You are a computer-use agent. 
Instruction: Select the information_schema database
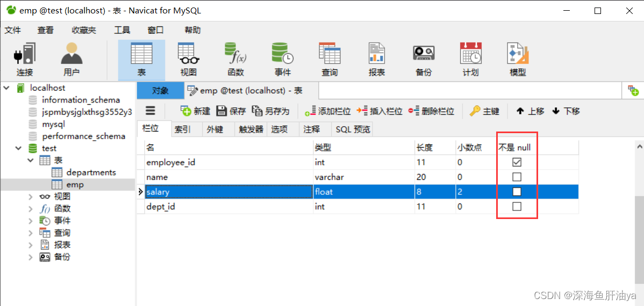pyautogui.click(x=81, y=100)
